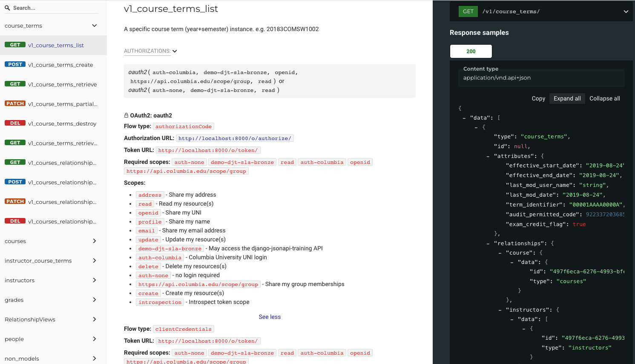Click authorizationCode Token URL link
This screenshot has height=364, width=635.
coord(208,150)
